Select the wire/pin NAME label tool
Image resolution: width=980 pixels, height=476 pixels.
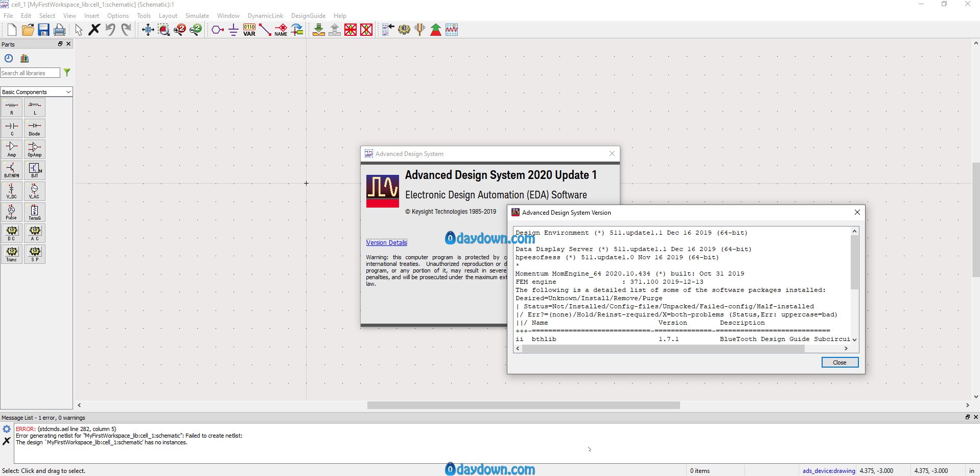point(281,30)
